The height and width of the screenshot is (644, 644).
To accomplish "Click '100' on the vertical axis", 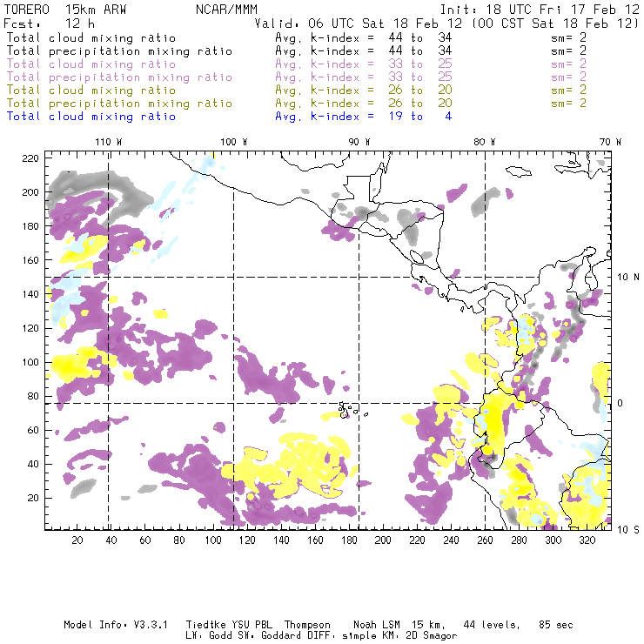I will point(30,362).
